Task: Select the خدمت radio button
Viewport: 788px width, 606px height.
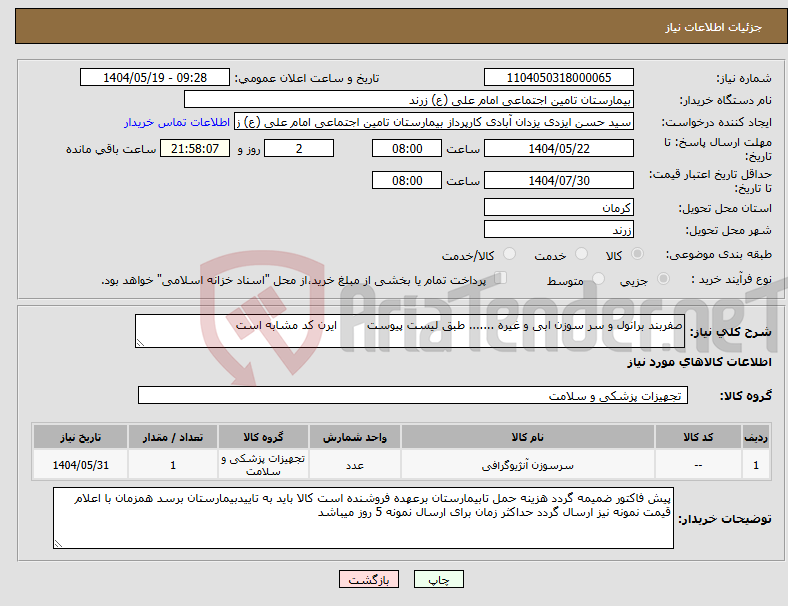Action: [581, 254]
